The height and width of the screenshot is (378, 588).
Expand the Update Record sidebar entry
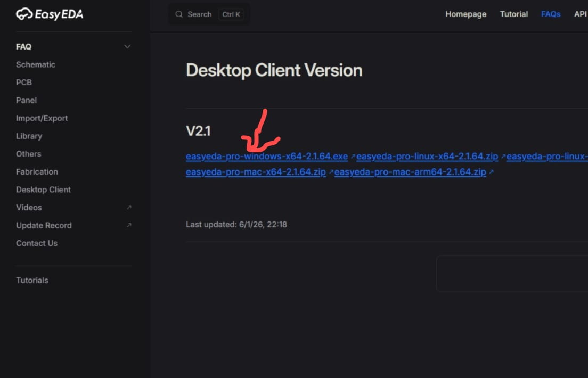coord(44,225)
